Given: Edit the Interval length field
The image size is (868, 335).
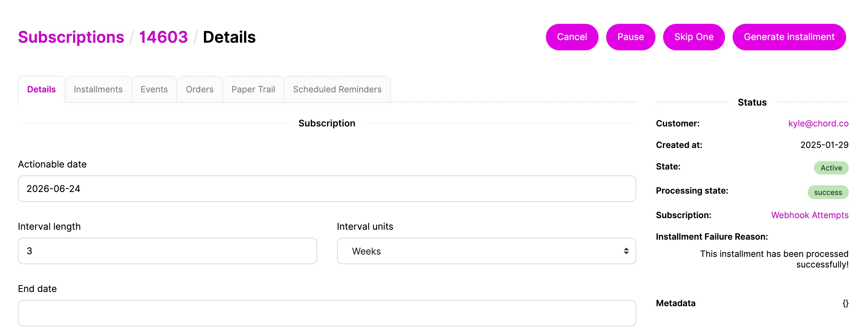Looking at the screenshot, I should (x=168, y=251).
